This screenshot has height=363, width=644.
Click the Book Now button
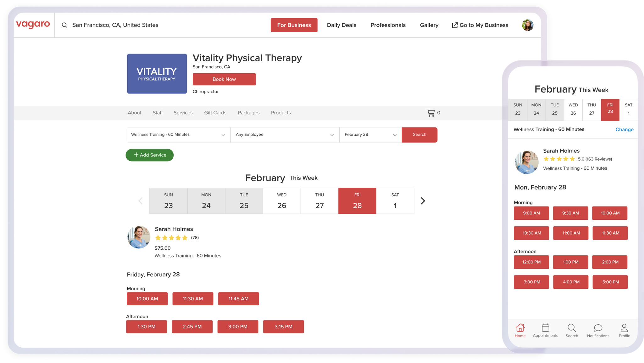tap(224, 79)
